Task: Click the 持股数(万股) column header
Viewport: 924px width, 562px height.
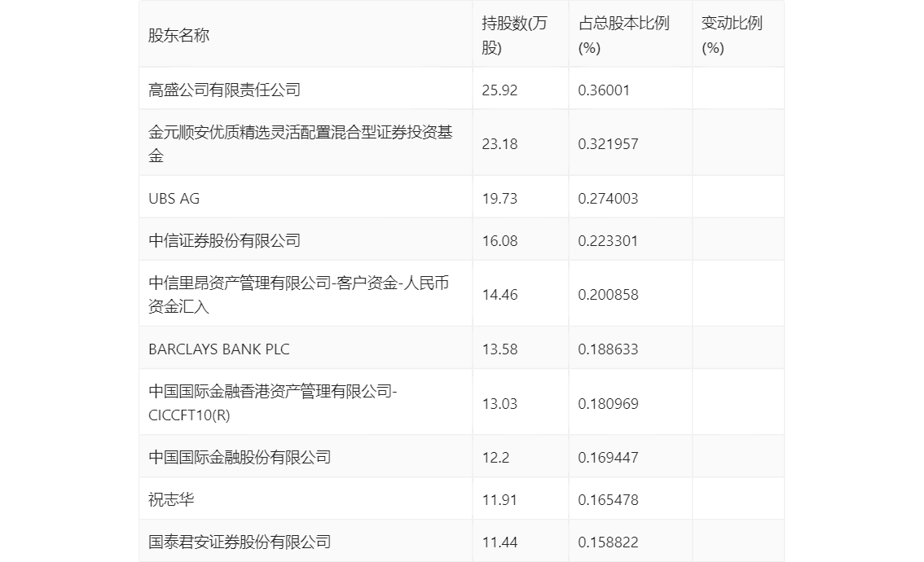Action: [514, 35]
